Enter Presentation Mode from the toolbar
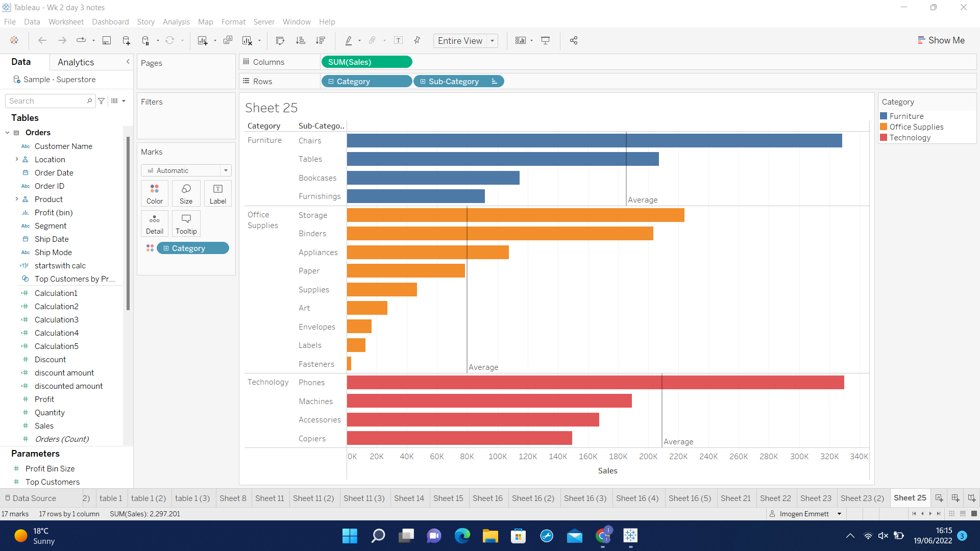980x551 pixels. (x=545, y=40)
